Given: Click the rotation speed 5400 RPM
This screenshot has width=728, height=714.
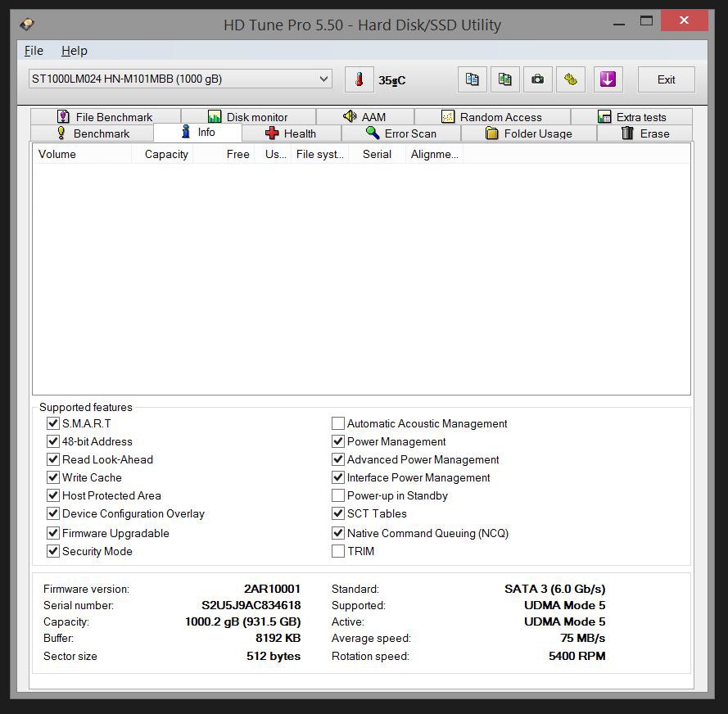Looking at the screenshot, I should (577, 656).
